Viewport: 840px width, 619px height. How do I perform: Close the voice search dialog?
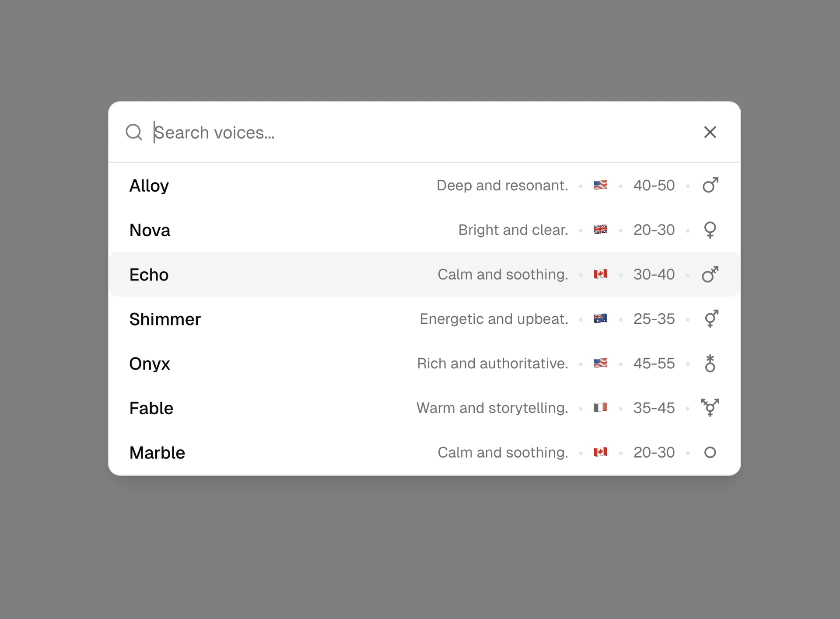click(x=710, y=132)
